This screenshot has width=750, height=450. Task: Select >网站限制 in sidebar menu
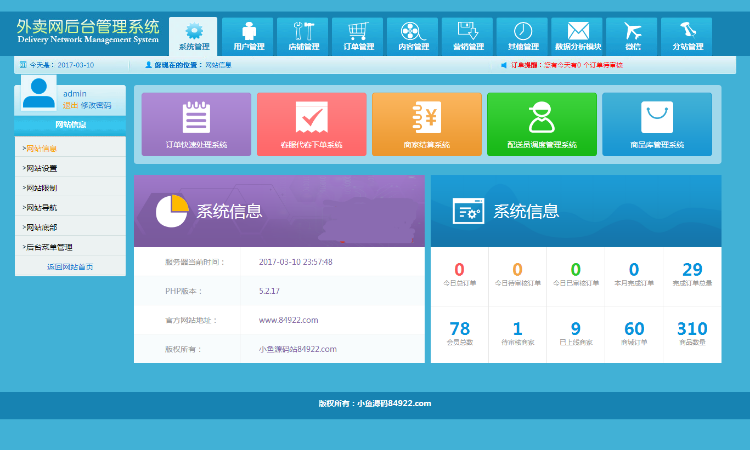pos(70,188)
